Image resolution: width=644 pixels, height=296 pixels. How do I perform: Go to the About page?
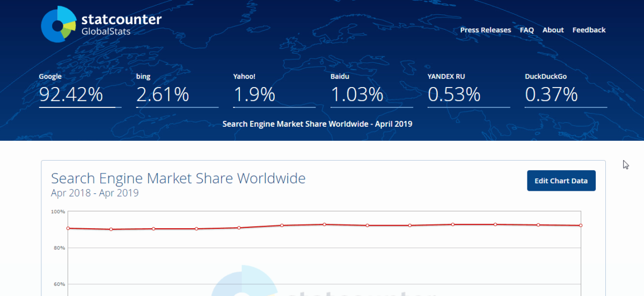tap(553, 30)
